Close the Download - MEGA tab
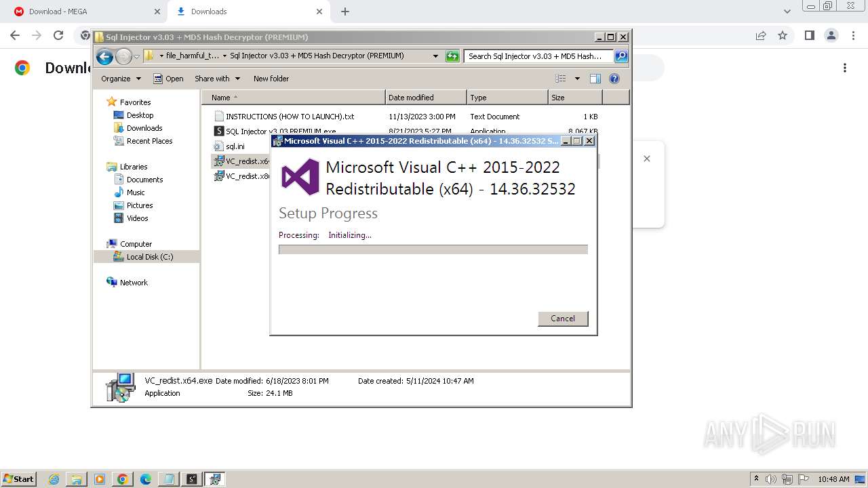 (157, 12)
